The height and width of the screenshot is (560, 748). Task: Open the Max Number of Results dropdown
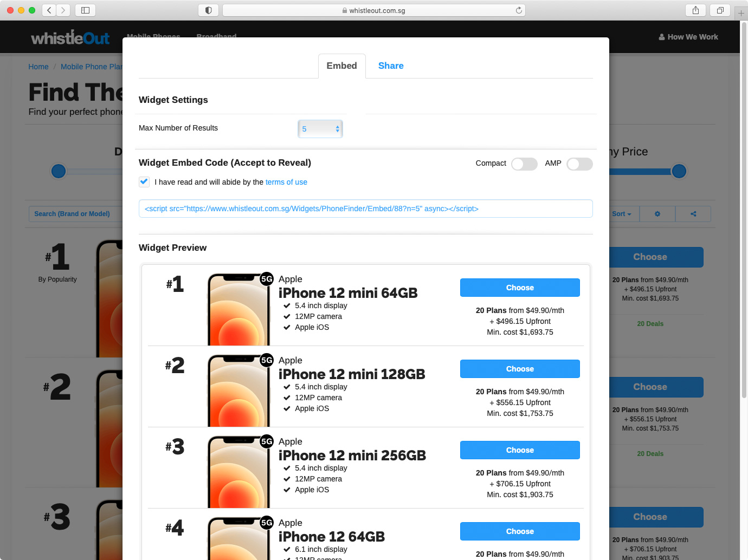click(x=320, y=129)
